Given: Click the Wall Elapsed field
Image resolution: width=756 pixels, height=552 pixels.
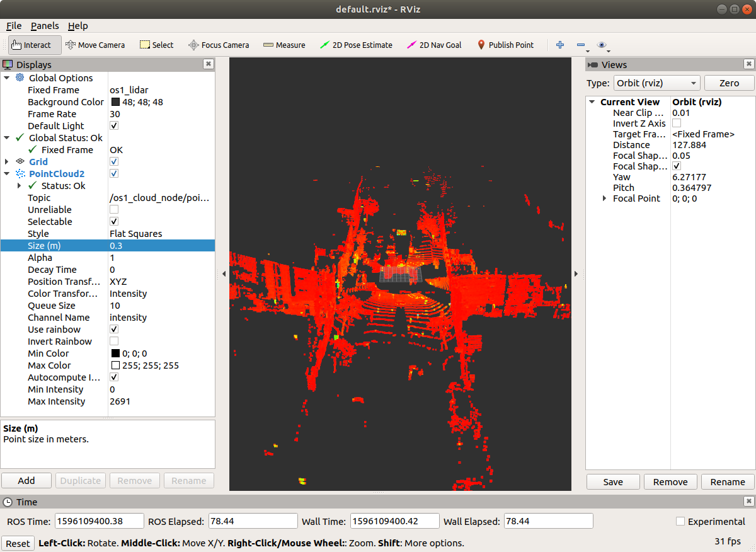Looking at the screenshot, I should 548,521.
